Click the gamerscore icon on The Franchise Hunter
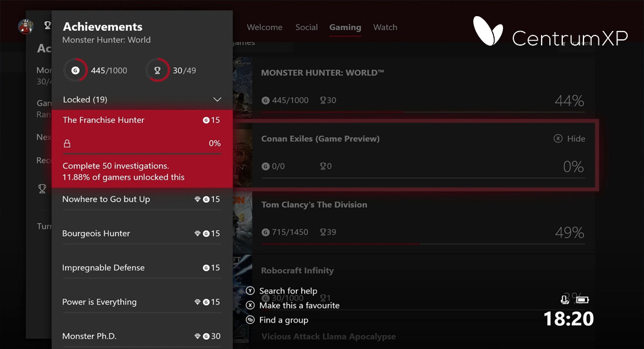This screenshot has height=349, width=644. tap(206, 120)
